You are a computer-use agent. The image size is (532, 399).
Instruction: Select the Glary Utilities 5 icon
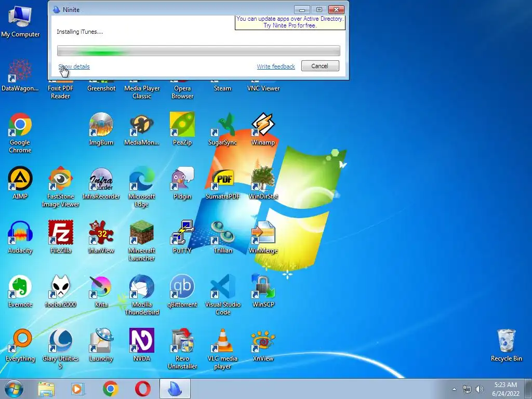[60, 349]
